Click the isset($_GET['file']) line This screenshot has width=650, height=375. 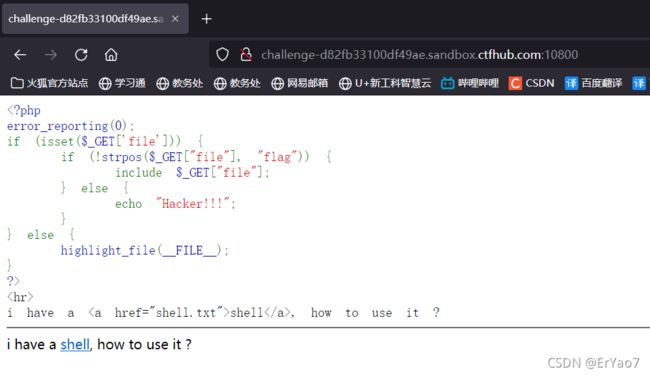click(105, 141)
